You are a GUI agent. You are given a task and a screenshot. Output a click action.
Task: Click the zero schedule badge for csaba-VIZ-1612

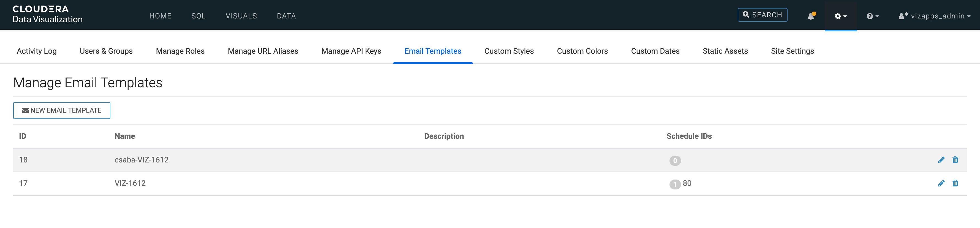tap(674, 161)
